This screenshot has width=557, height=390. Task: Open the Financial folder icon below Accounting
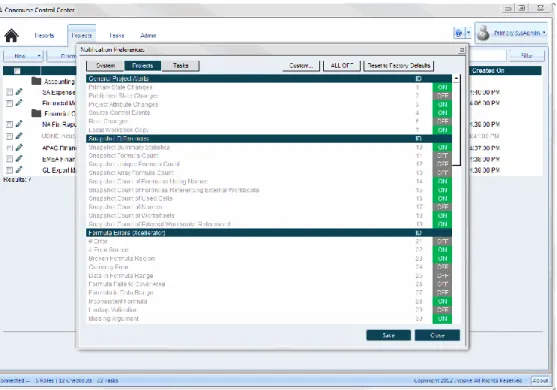point(36,113)
